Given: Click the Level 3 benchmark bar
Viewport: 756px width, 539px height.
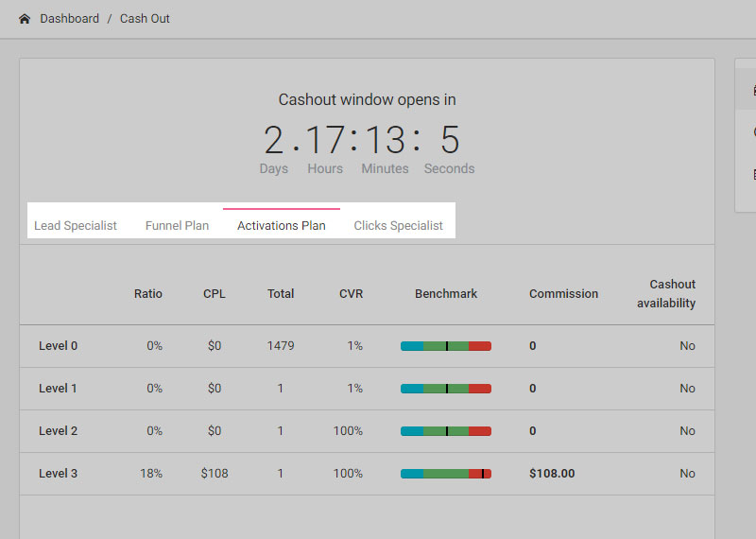Looking at the screenshot, I should [x=446, y=474].
